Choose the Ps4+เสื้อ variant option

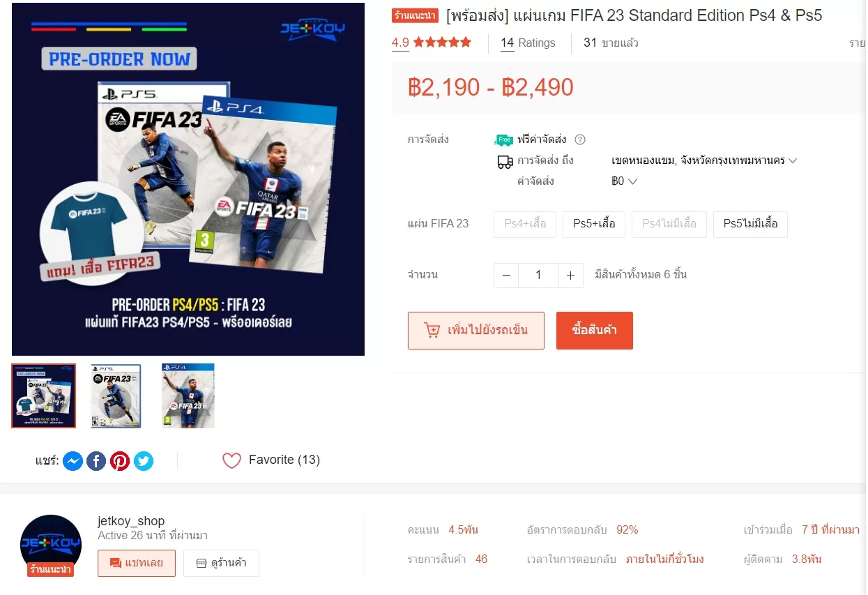click(525, 224)
